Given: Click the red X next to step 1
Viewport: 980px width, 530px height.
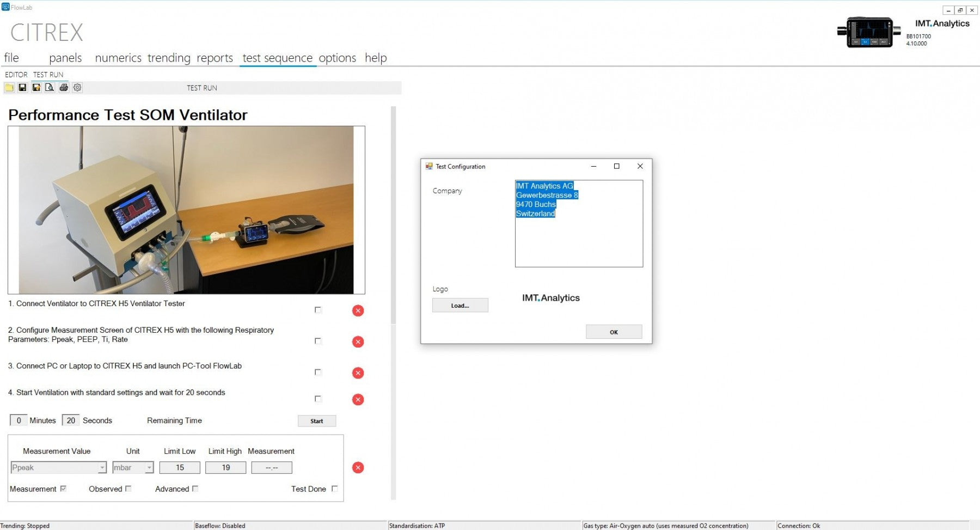Looking at the screenshot, I should tap(358, 310).
